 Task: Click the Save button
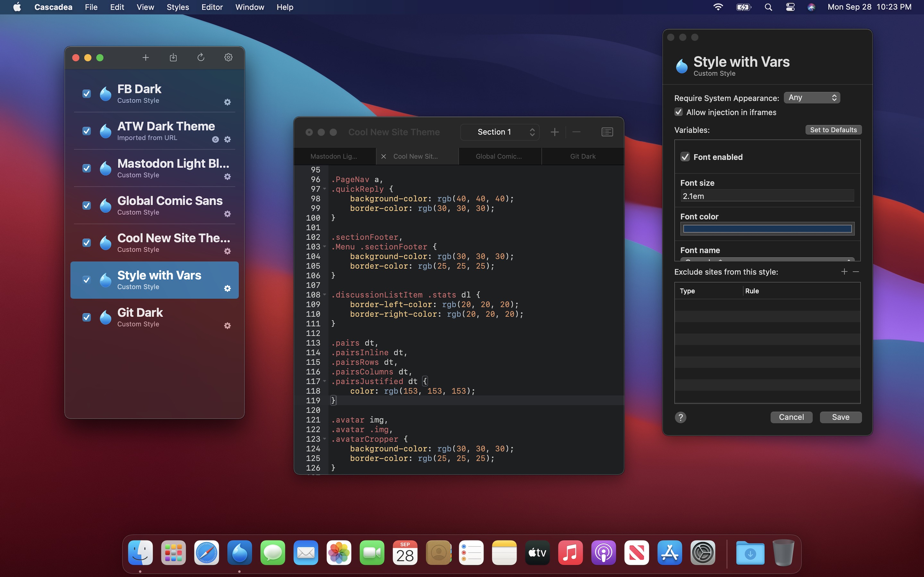pyautogui.click(x=840, y=417)
